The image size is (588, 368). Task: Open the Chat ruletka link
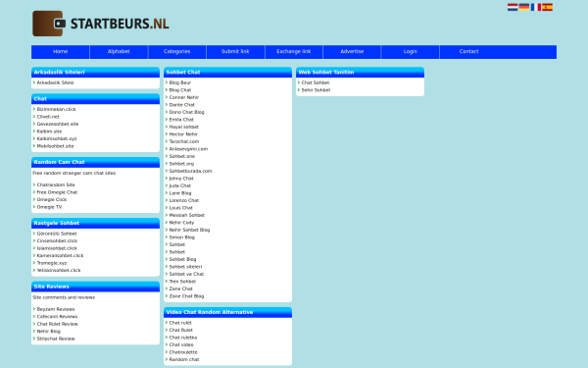(183, 338)
